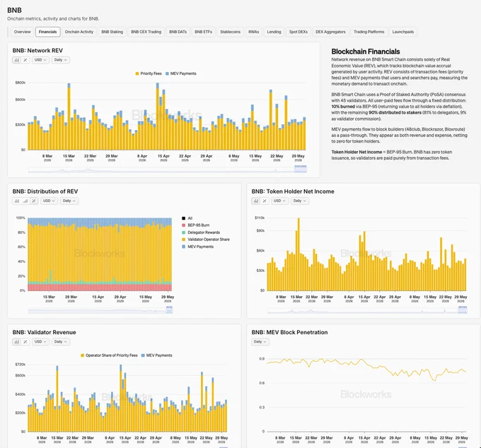Toggle Operator Share of Priority Fees legend
Image resolution: width=481 pixels, height=448 pixels.
[x=109, y=355]
